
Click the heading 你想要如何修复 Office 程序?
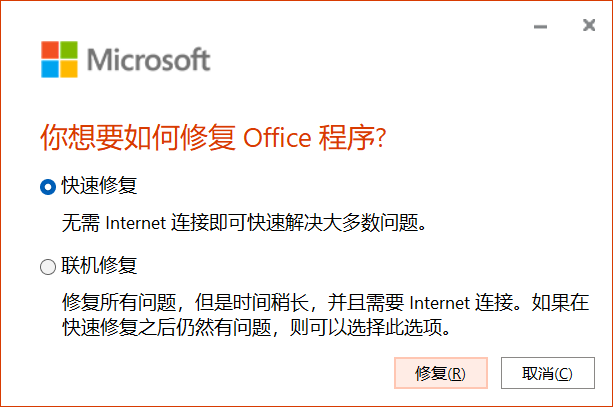[x=213, y=138]
